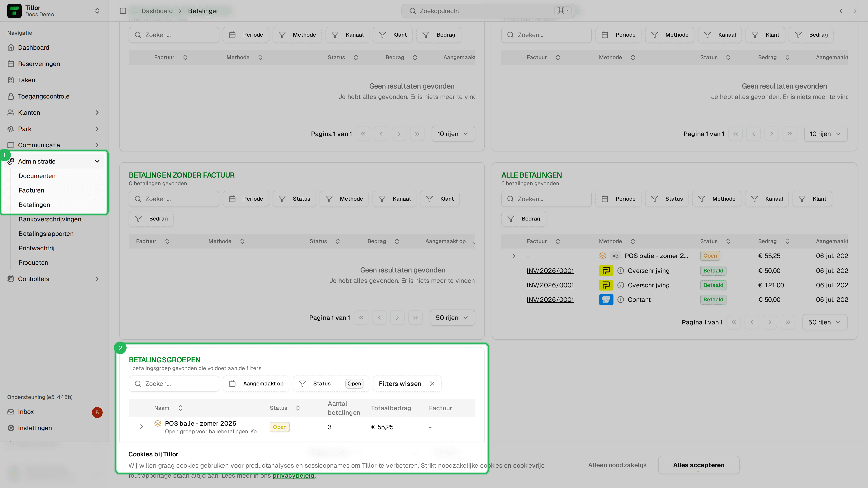868x488 pixels.
Task: Expand the POS balie row in Alle betalingen
Action: [514, 256]
